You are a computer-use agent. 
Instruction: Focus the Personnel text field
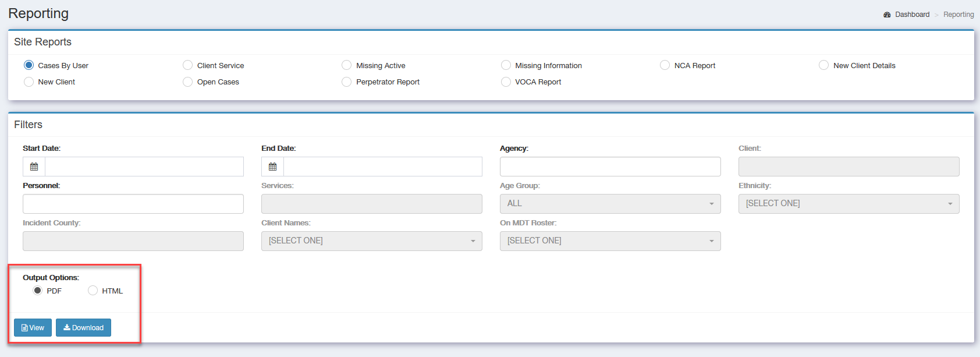tap(133, 204)
